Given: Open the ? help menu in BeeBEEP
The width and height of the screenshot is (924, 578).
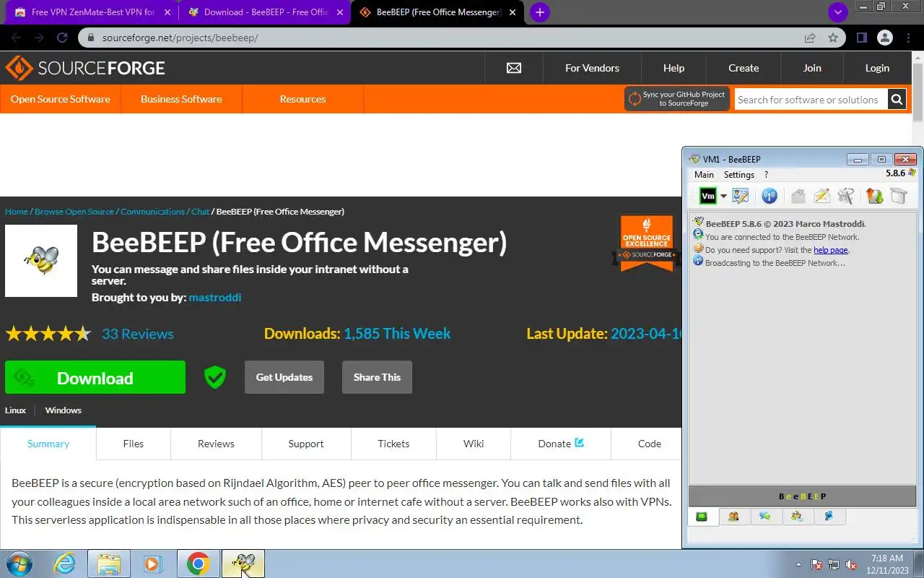Looking at the screenshot, I should click(766, 175).
